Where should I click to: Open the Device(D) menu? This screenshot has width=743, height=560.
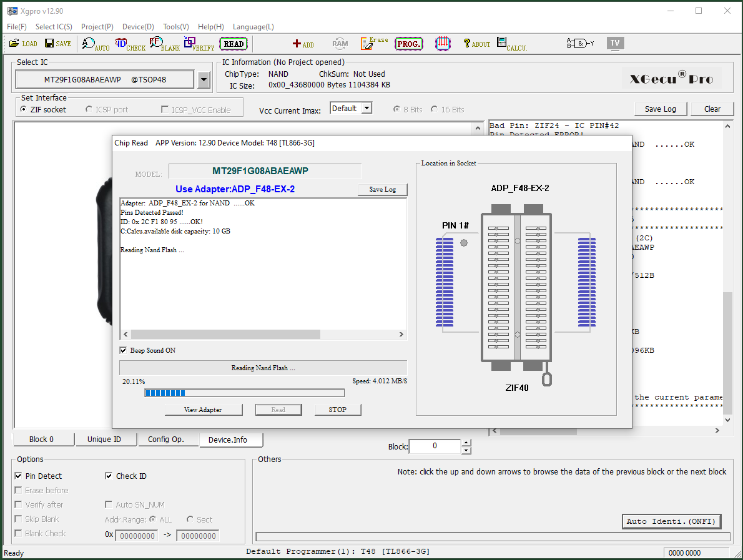coord(139,26)
